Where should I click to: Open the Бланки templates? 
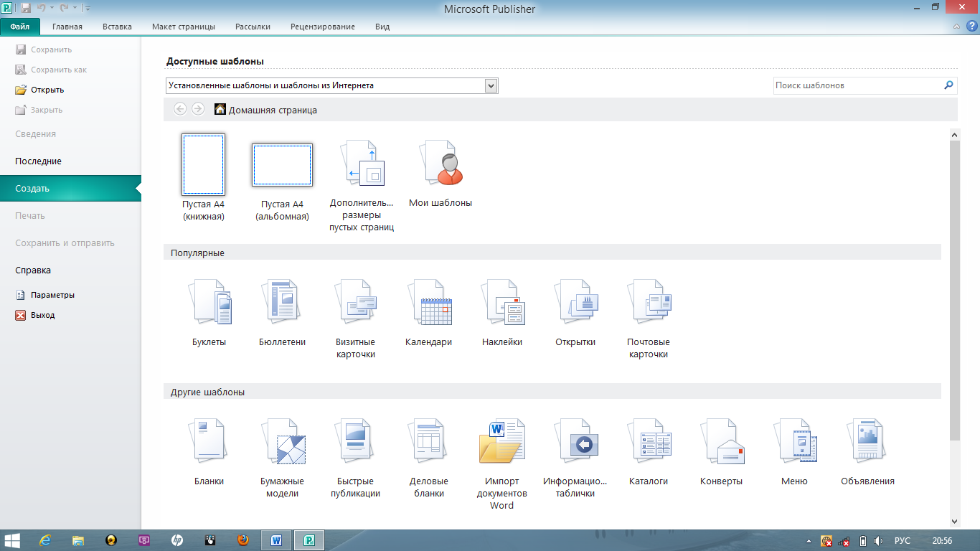tap(209, 452)
